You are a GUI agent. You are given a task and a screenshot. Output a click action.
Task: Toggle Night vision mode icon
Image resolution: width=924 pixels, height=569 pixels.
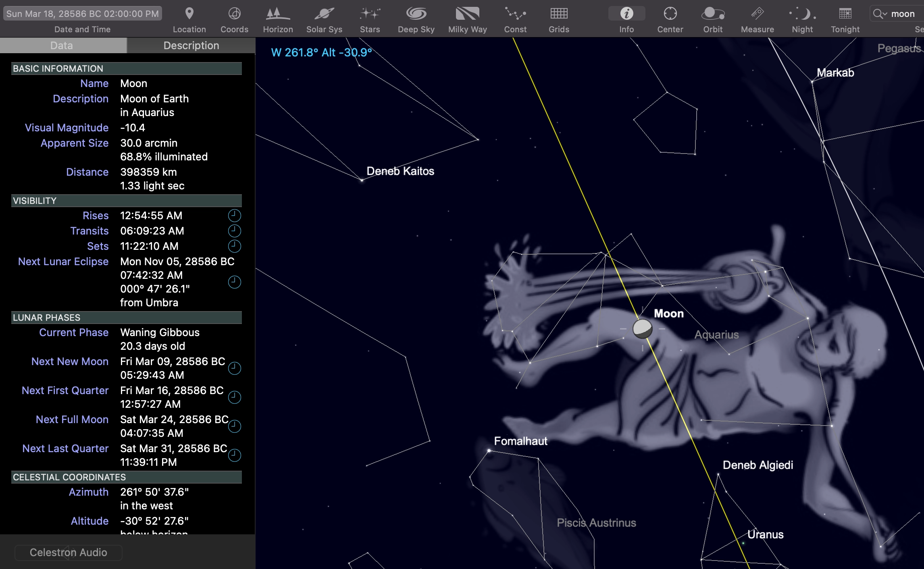[802, 14]
